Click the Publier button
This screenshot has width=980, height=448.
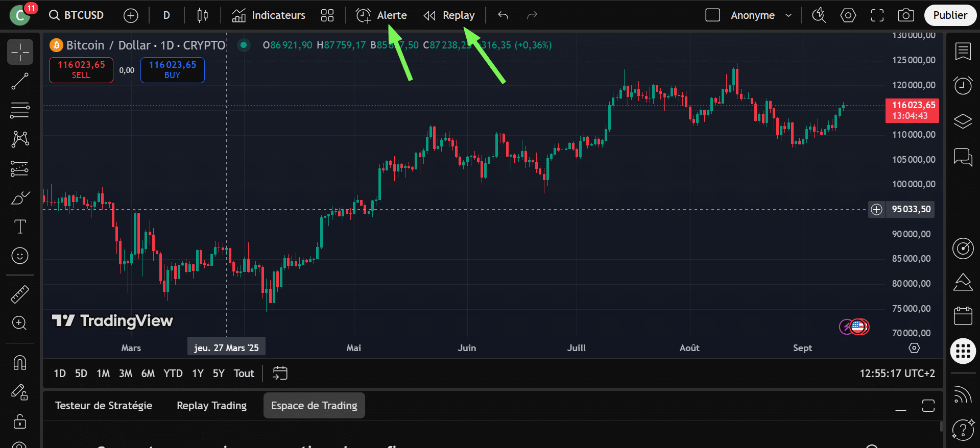pos(949,15)
